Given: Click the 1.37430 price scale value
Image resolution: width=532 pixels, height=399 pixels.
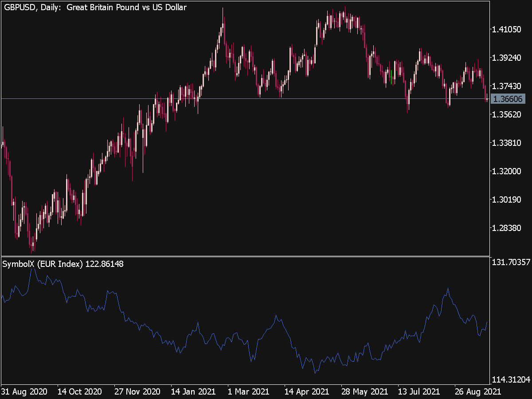Looking at the screenshot, I should pos(507,86).
